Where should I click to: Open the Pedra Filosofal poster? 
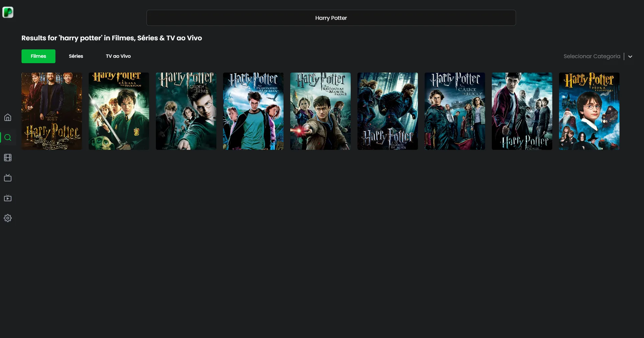[x=589, y=111]
